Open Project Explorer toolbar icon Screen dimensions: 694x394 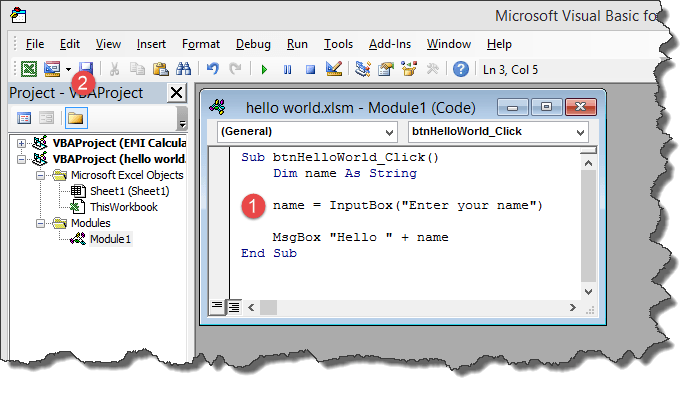pyautogui.click(x=362, y=69)
